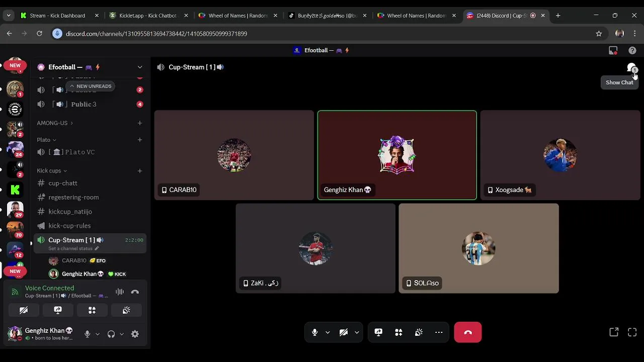The height and width of the screenshot is (362, 644).
Task: Launch activities from the user panel
Action: [x=92, y=310]
